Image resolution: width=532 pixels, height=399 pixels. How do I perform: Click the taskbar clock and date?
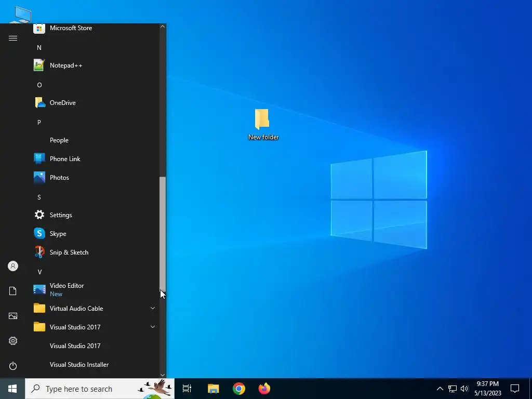pos(487,389)
